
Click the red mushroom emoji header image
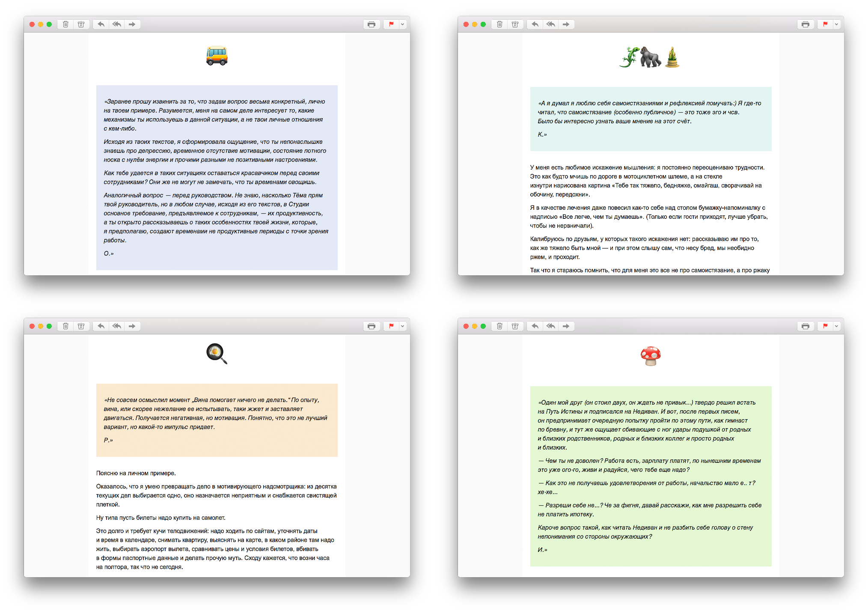651,356
